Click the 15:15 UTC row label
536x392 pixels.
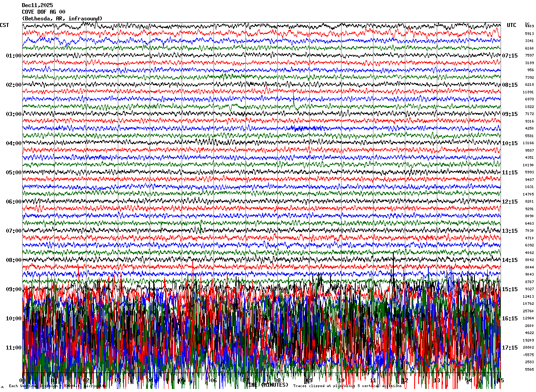point(510,289)
